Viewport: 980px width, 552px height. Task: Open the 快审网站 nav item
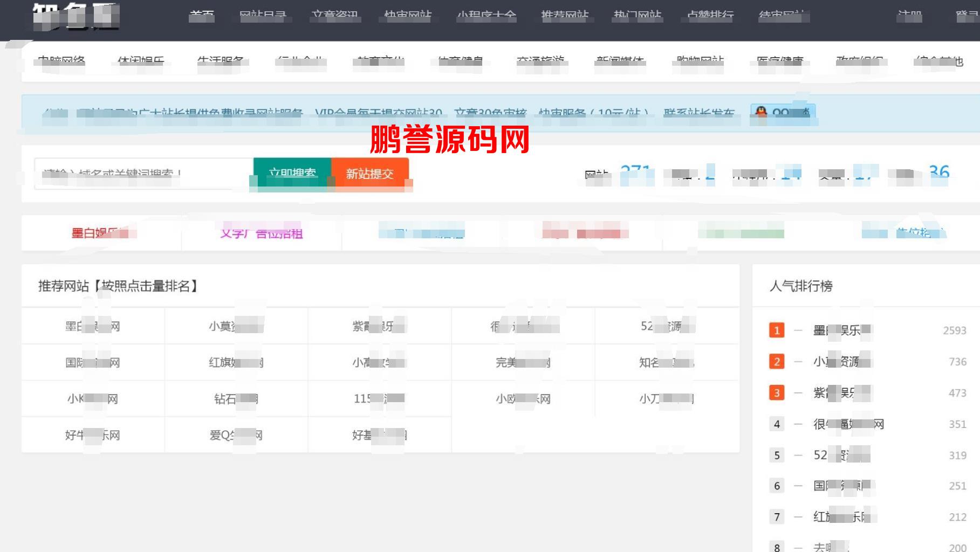point(408,16)
